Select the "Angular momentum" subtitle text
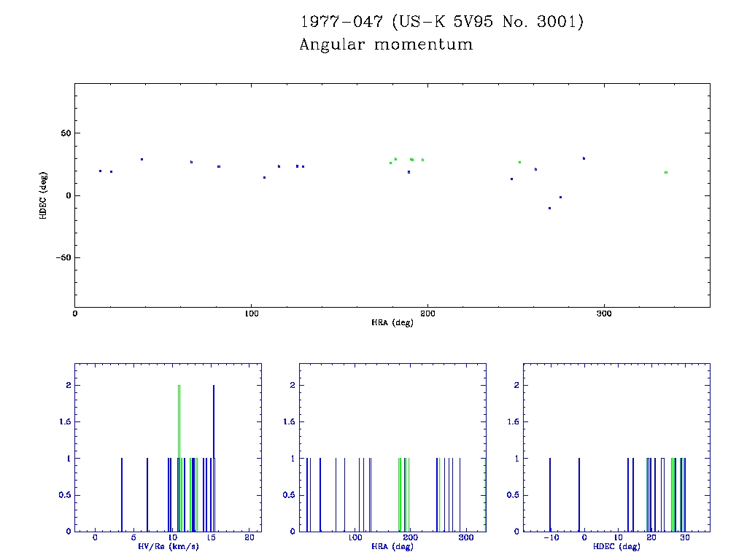This screenshot has width=747, height=560. point(386,45)
